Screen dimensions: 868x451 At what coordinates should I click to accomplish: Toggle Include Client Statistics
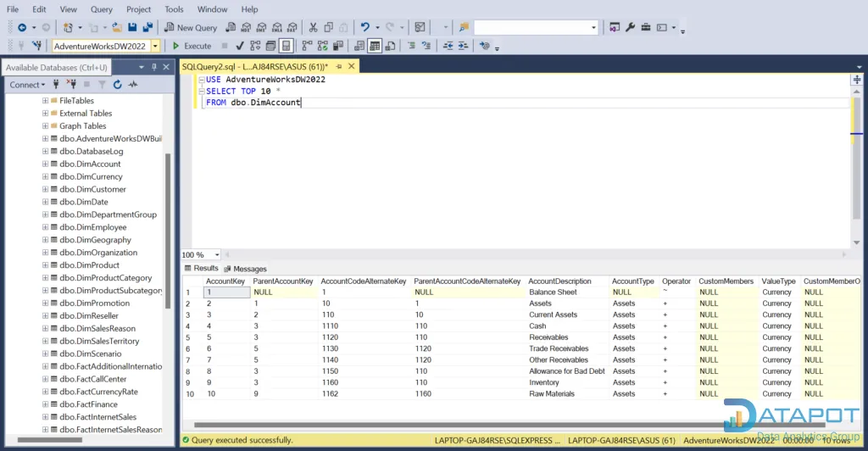click(x=337, y=46)
